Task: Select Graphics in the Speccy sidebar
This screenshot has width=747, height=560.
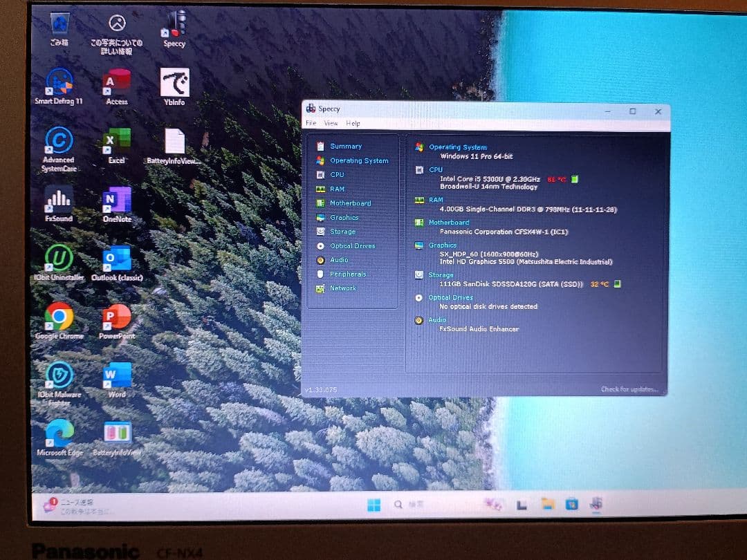Action: [344, 218]
